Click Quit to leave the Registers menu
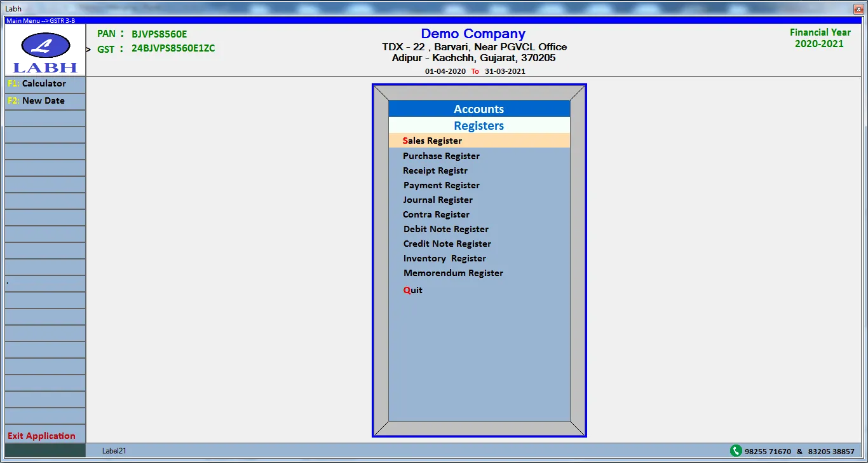The width and height of the screenshot is (868, 463). point(412,289)
